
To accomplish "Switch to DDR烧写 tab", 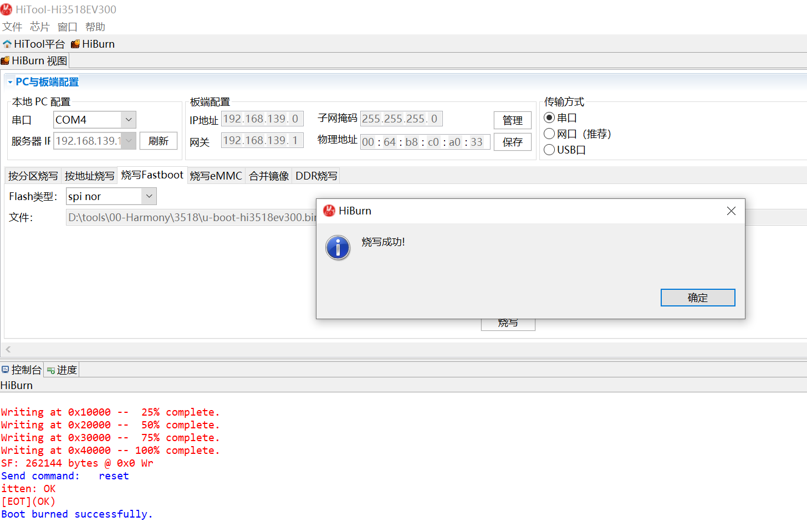I will coord(316,176).
